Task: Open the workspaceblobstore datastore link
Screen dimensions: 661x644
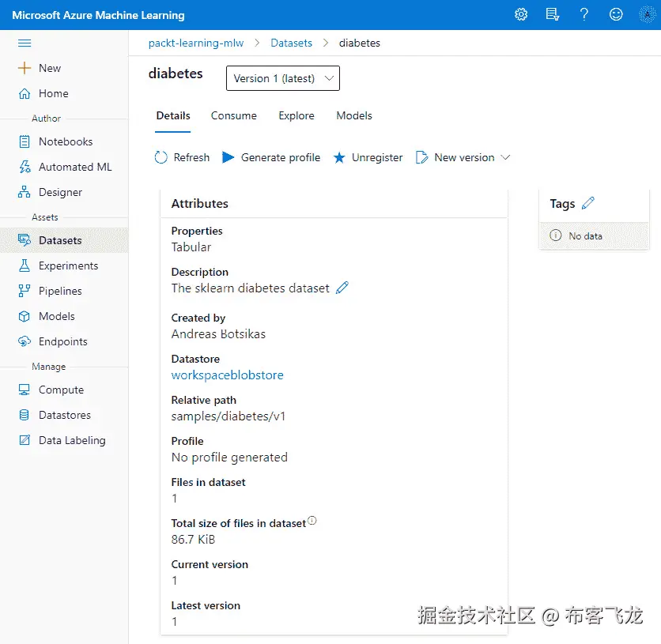Action: (227, 375)
